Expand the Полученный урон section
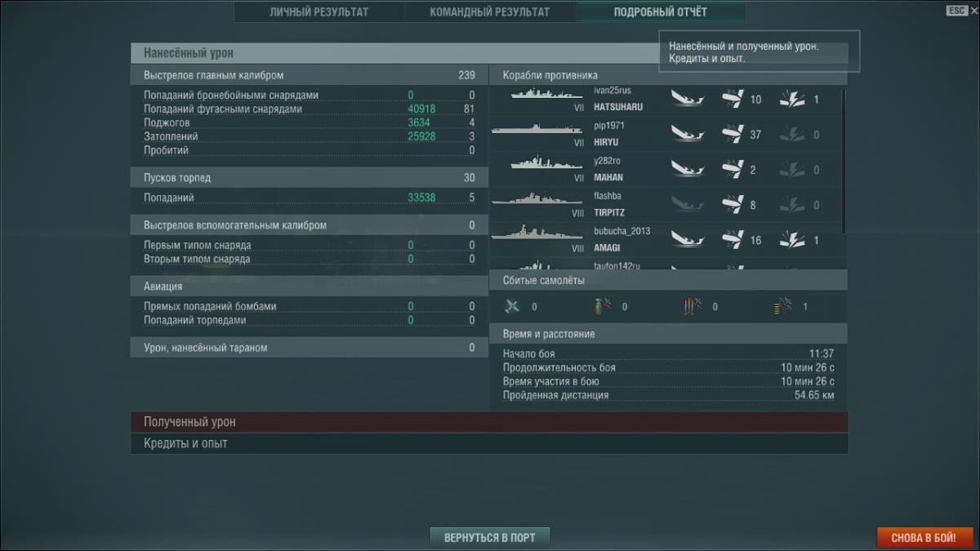 (x=488, y=422)
